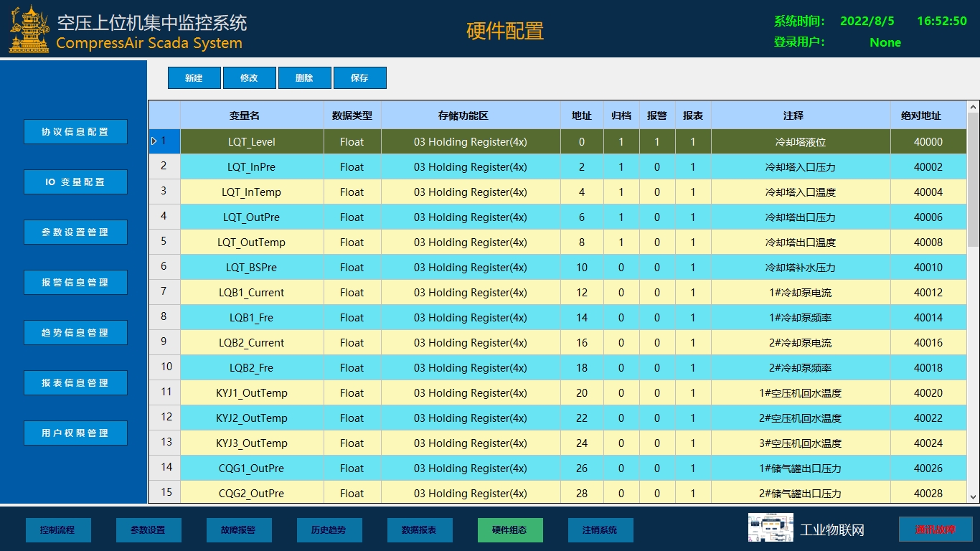Image resolution: width=980 pixels, height=551 pixels.
Task: Open 报表信息管理 in sidebar
Action: [x=75, y=383]
